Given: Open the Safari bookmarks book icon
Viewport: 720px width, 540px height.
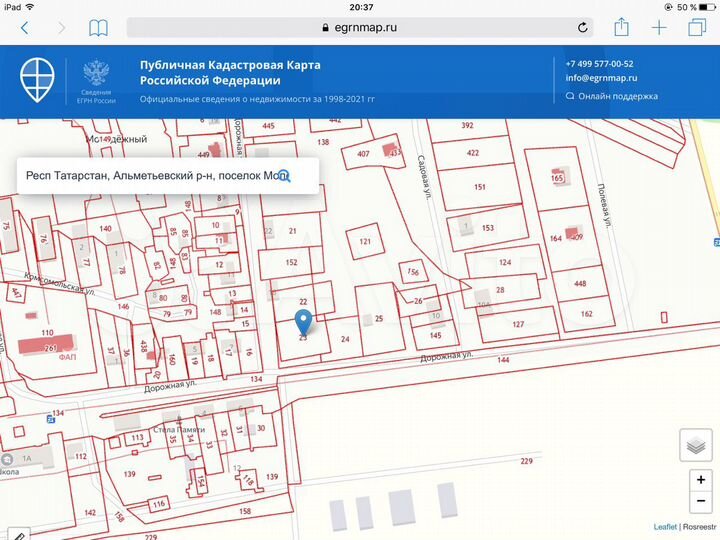Looking at the screenshot, I should pos(98,28).
